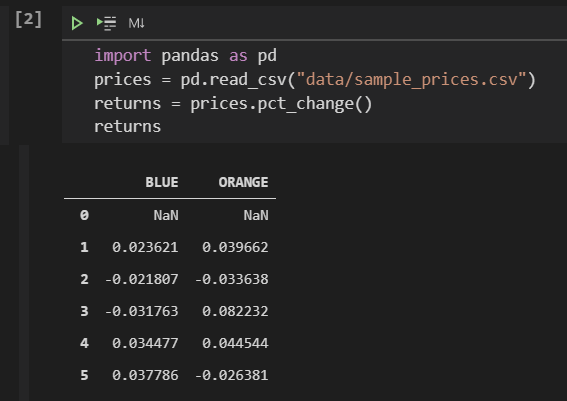Image resolution: width=567 pixels, height=401 pixels.
Task: Click the "data/sample_prices.csv" string in the code
Action: tap(411, 80)
